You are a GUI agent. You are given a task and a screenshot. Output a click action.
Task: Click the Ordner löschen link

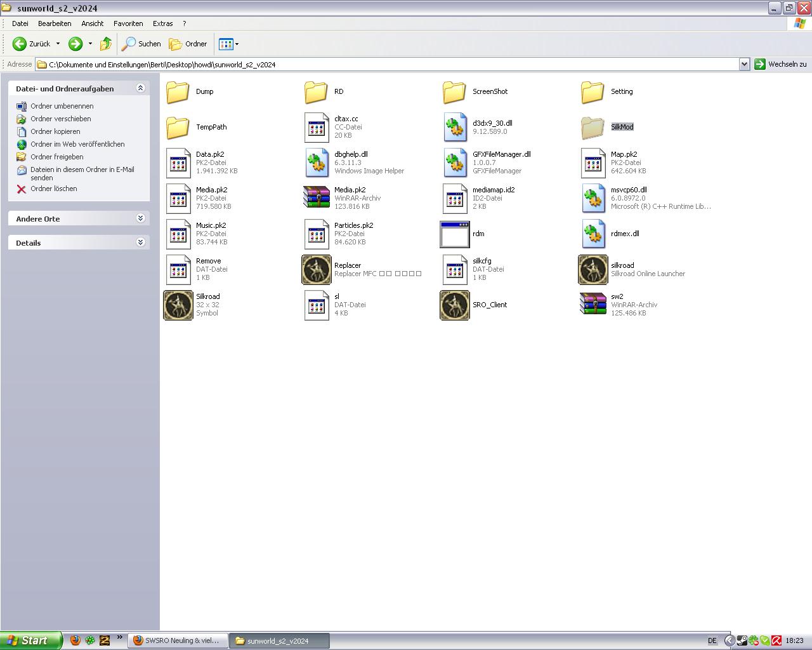point(53,189)
